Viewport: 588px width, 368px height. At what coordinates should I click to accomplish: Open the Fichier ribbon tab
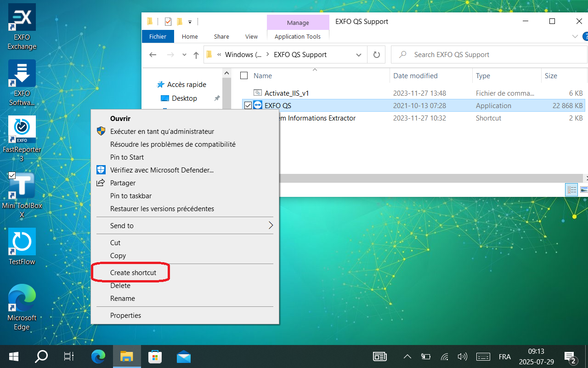pos(158,36)
